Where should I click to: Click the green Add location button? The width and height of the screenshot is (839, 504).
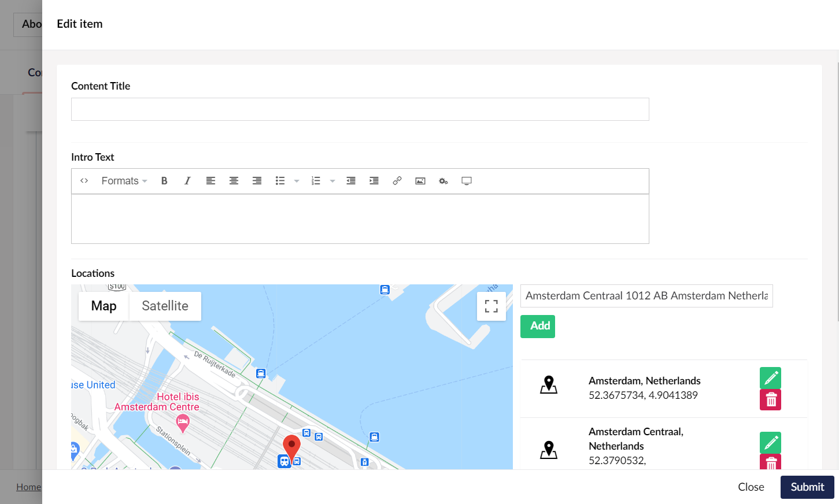click(x=538, y=326)
